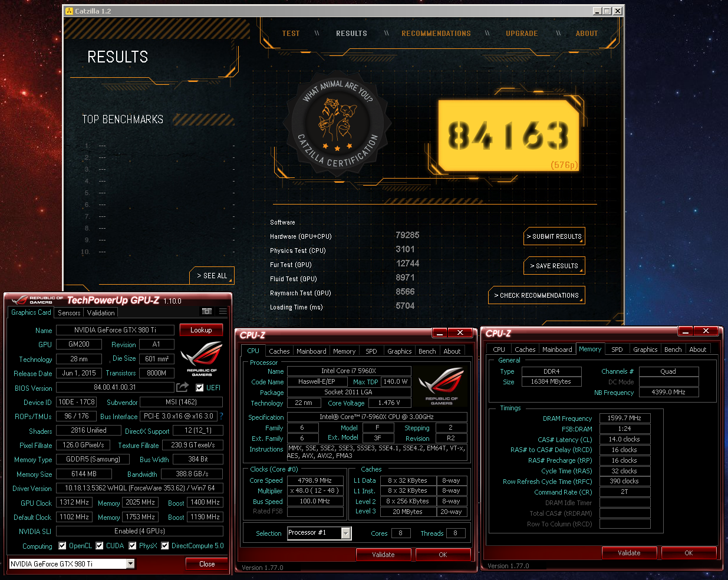Open the UPGRADE tab in Catzilla
The width and height of the screenshot is (728, 580).
coord(522,34)
